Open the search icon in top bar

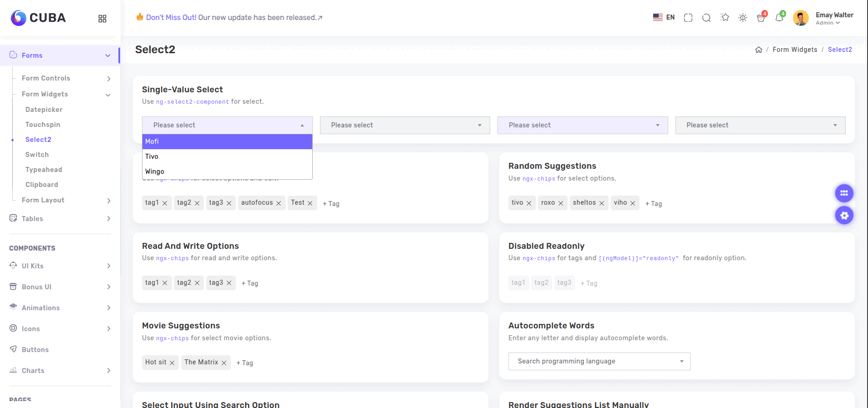(x=706, y=18)
